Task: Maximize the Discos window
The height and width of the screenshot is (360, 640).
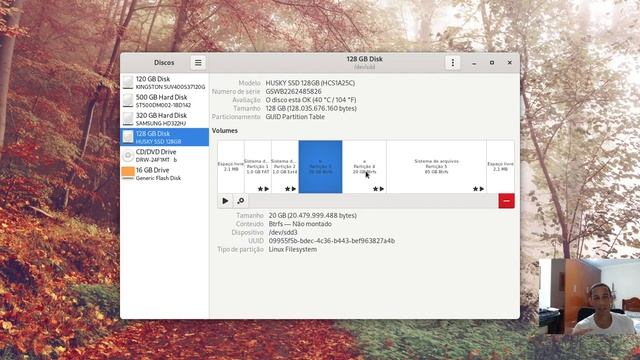Action: tap(492, 63)
